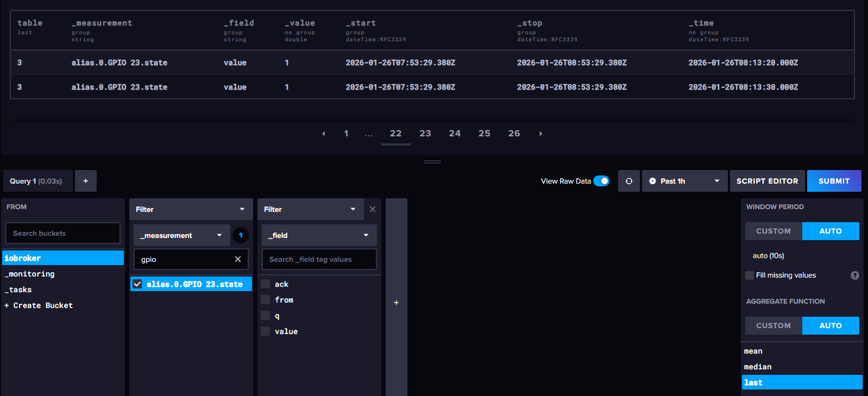Jump to results page 26

pos(514,134)
